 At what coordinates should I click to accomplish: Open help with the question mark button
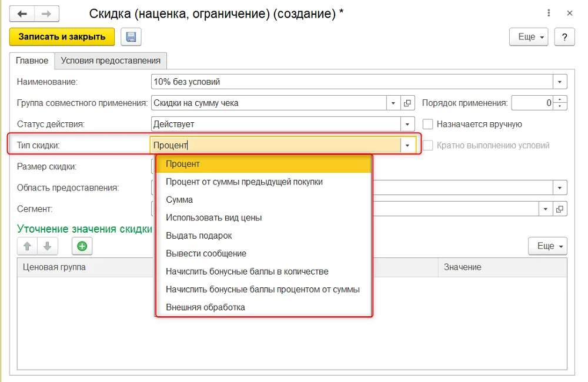tap(564, 37)
